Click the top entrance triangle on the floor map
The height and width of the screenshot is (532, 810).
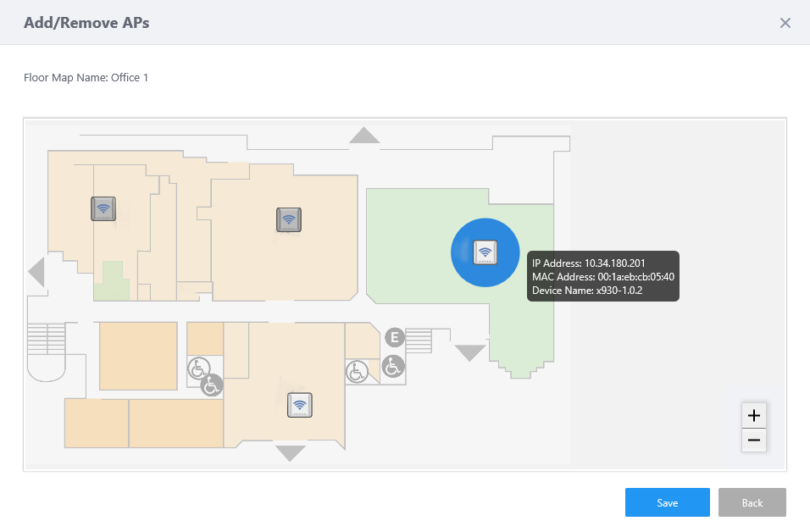click(x=364, y=136)
